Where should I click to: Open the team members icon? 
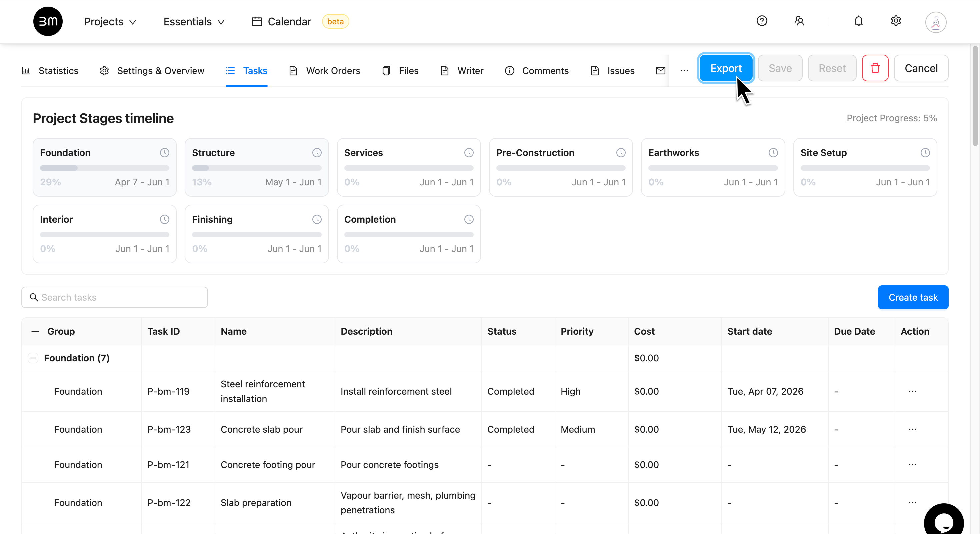click(x=799, y=21)
